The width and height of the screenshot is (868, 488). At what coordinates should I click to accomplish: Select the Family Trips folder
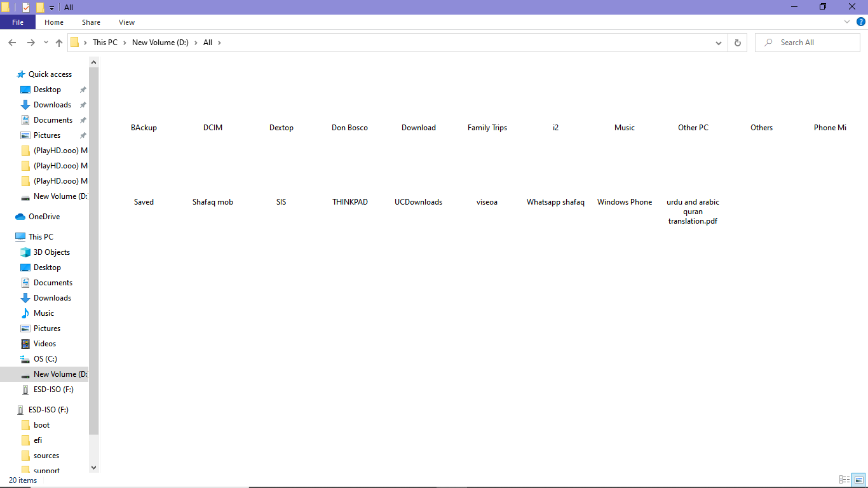point(487,128)
